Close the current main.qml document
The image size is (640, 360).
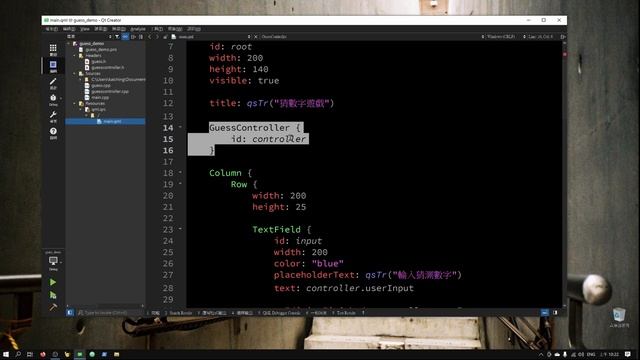pyautogui.click(x=256, y=37)
